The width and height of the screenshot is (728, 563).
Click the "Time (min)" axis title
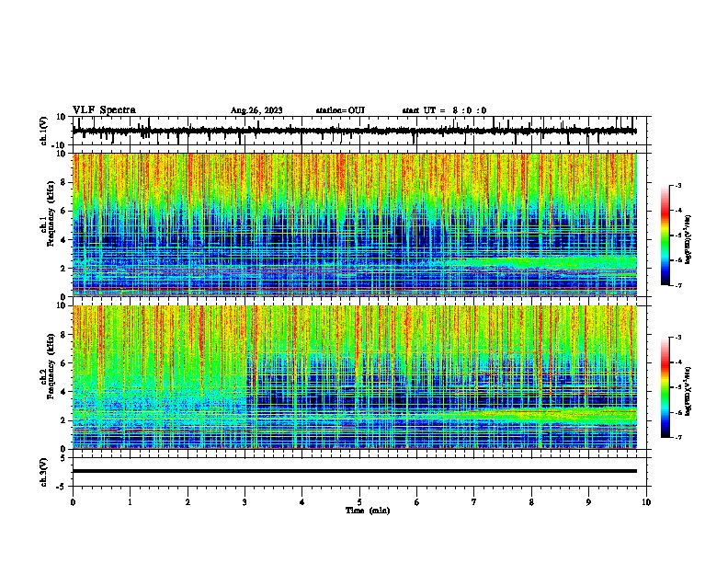[x=368, y=511]
